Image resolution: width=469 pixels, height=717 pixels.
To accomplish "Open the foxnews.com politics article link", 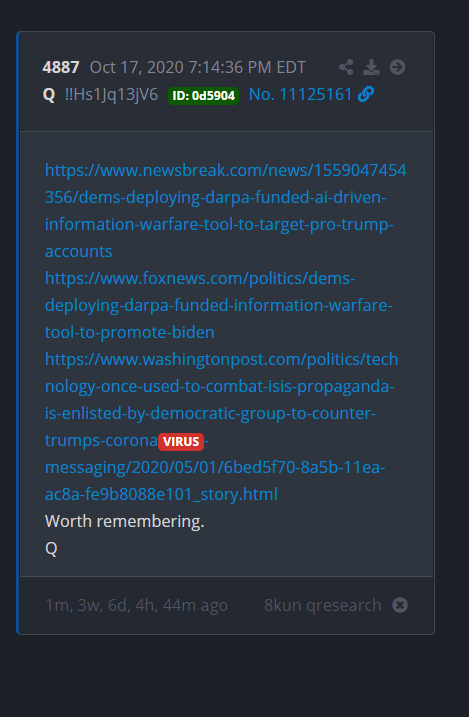I will click(219, 305).
